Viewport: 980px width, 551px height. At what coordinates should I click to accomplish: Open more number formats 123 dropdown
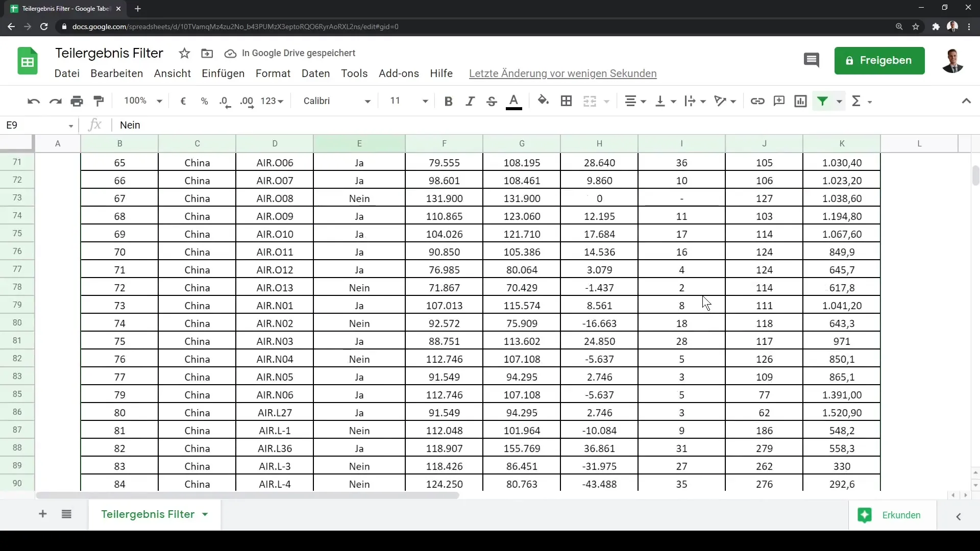pyautogui.click(x=272, y=101)
